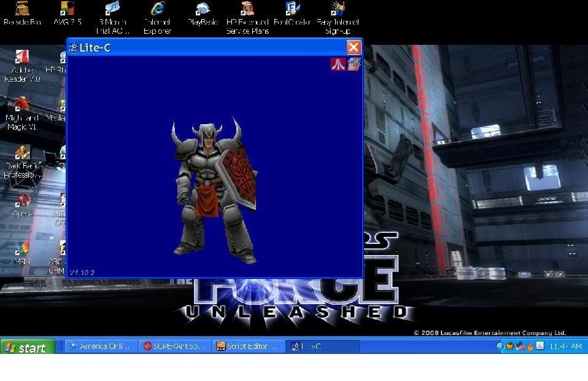The width and height of the screenshot is (588, 381).
Task: Select the Lite-C taskbar button
Action: click(322, 347)
